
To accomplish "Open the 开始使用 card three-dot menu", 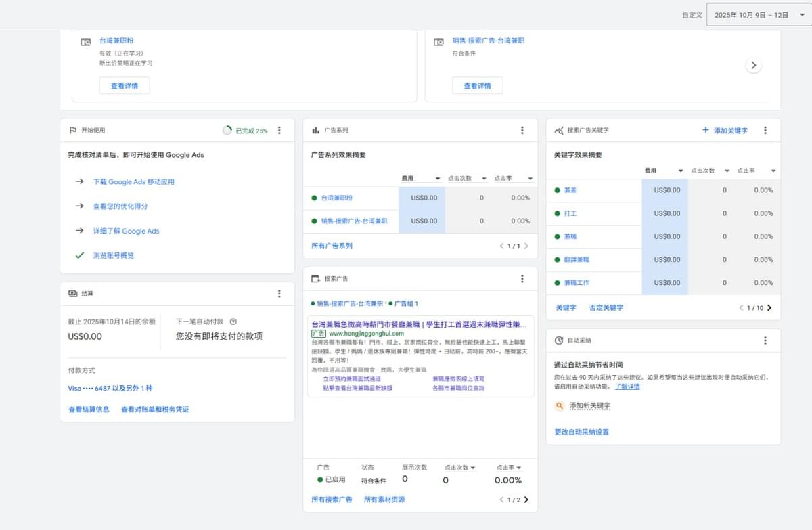I will (279, 131).
